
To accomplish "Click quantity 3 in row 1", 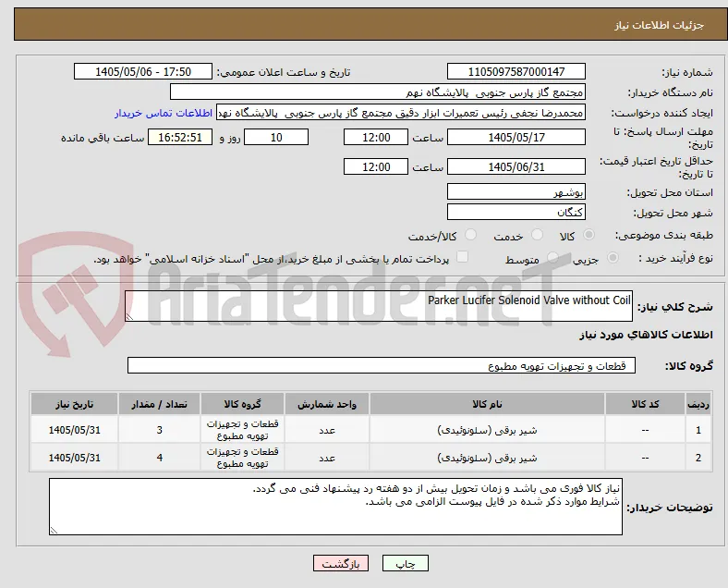I will [x=159, y=430].
